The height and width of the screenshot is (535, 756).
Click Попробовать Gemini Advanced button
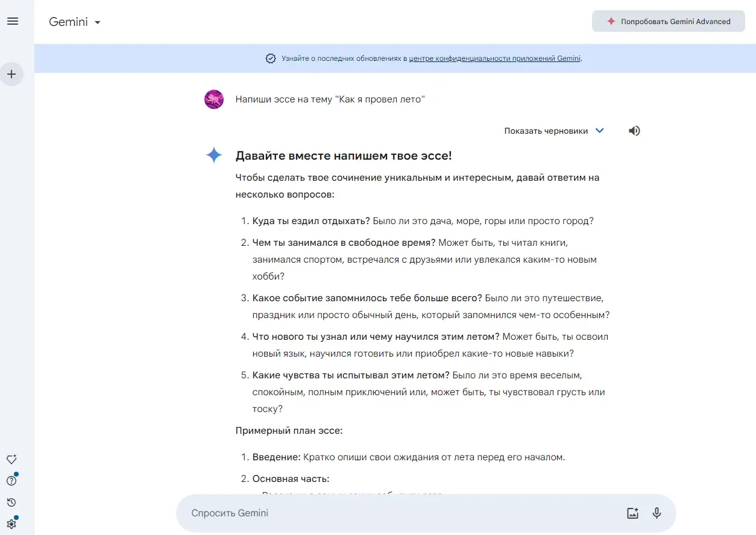[668, 20]
